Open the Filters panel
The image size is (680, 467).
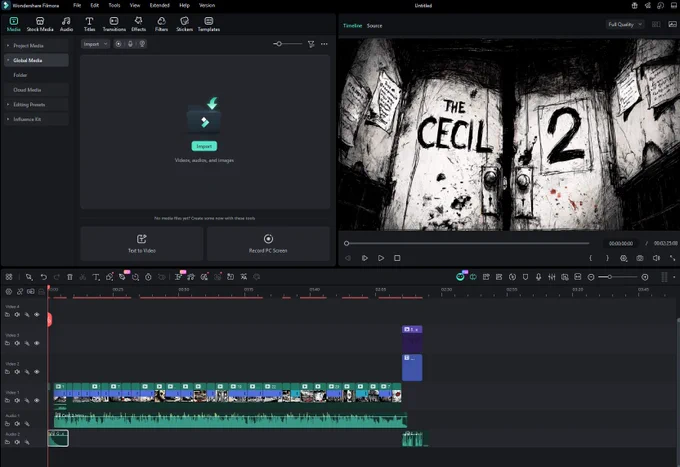click(x=161, y=24)
